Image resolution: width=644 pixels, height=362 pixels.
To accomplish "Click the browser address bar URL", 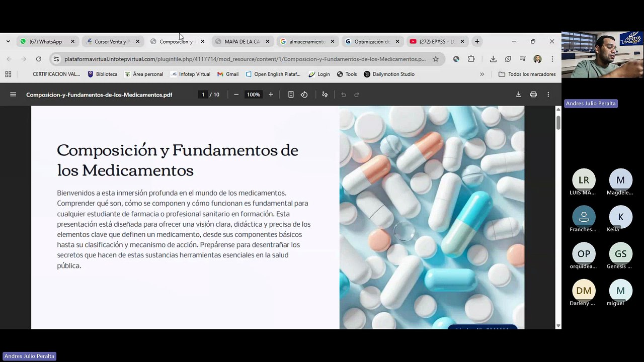I will pyautogui.click(x=245, y=59).
